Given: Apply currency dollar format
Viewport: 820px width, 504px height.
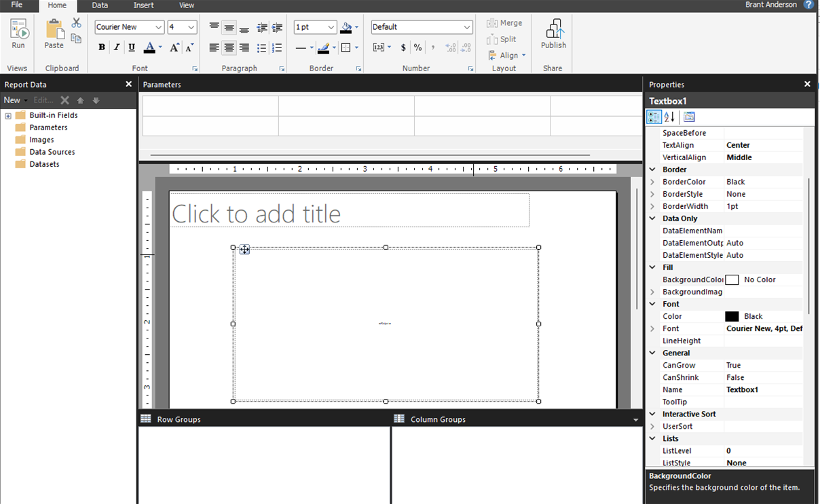Looking at the screenshot, I should point(403,47).
